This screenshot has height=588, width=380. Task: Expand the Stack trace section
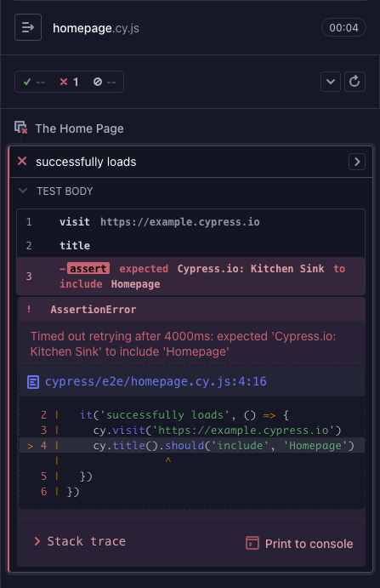(80, 541)
